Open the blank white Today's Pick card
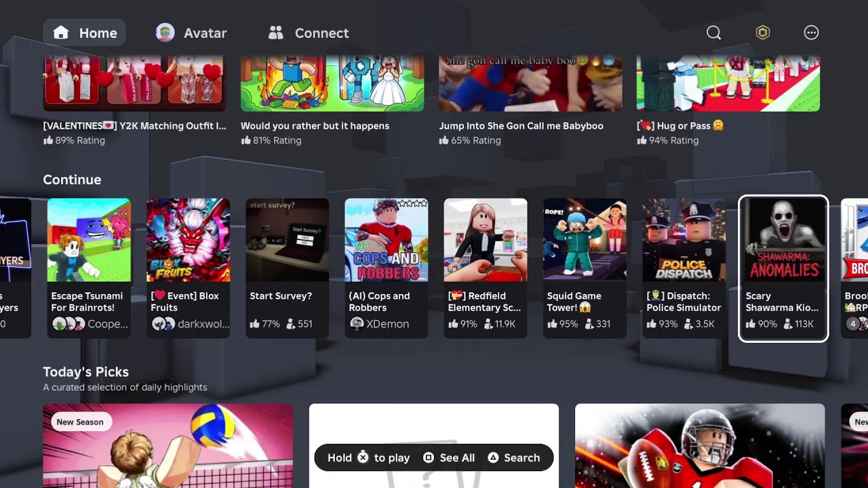The image size is (868, 488). 434,446
